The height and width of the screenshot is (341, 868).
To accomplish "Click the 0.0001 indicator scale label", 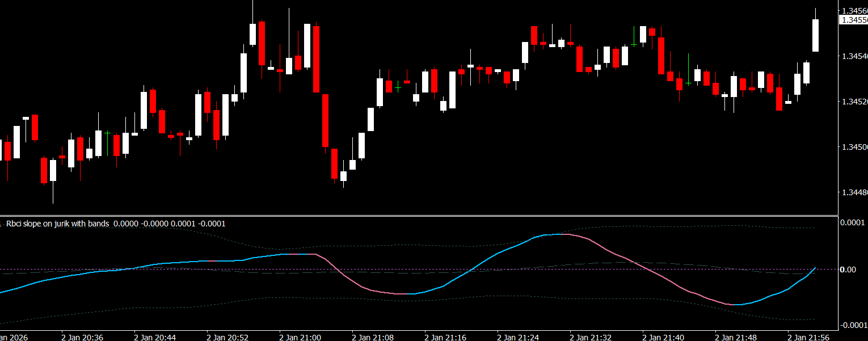I will (x=853, y=222).
